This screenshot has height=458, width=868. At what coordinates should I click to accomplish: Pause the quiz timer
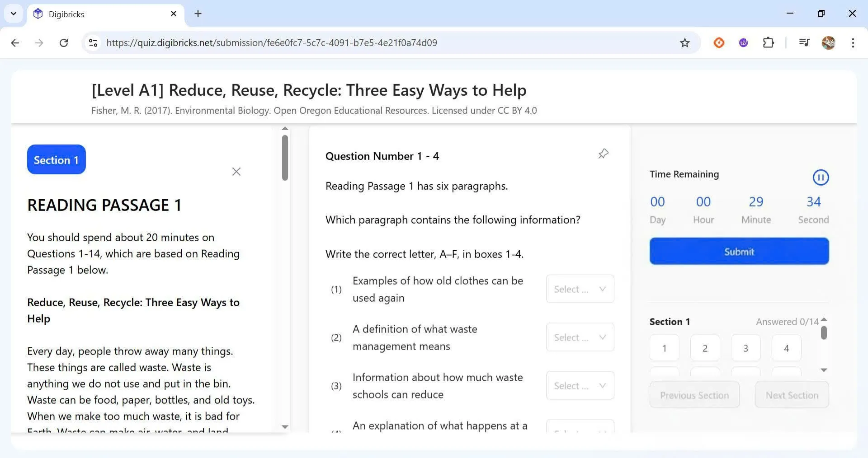(821, 178)
